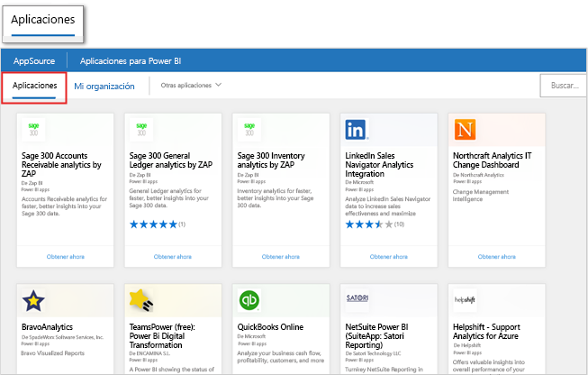Click De Spadeworx Software Services publisher text

point(62,337)
